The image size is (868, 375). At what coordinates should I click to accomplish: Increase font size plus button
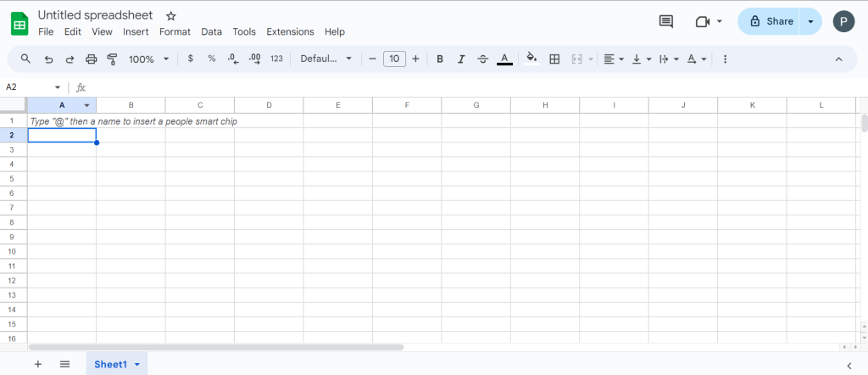click(x=415, y=59)
